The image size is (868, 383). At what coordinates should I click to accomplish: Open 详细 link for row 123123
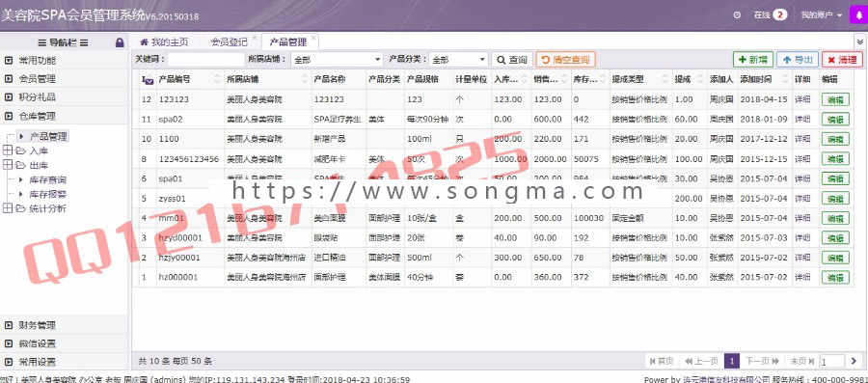(x=802, y=99)
